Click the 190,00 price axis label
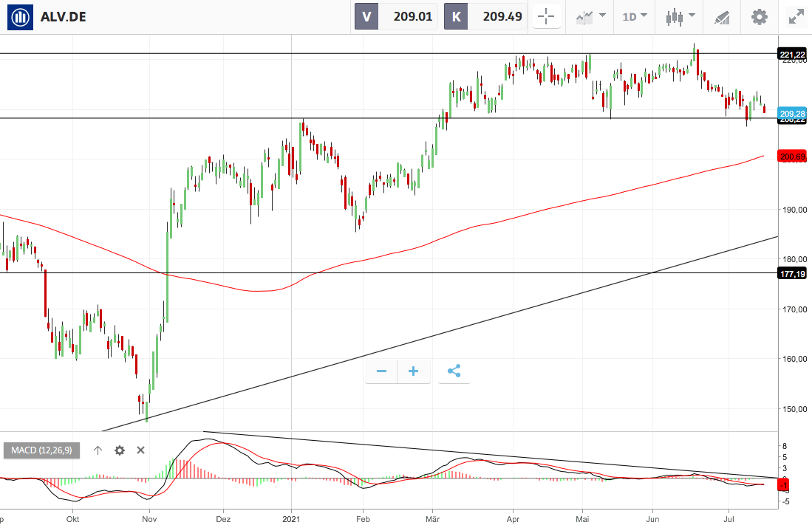Viewport: 812px width, 525px height. pos(794,210)
